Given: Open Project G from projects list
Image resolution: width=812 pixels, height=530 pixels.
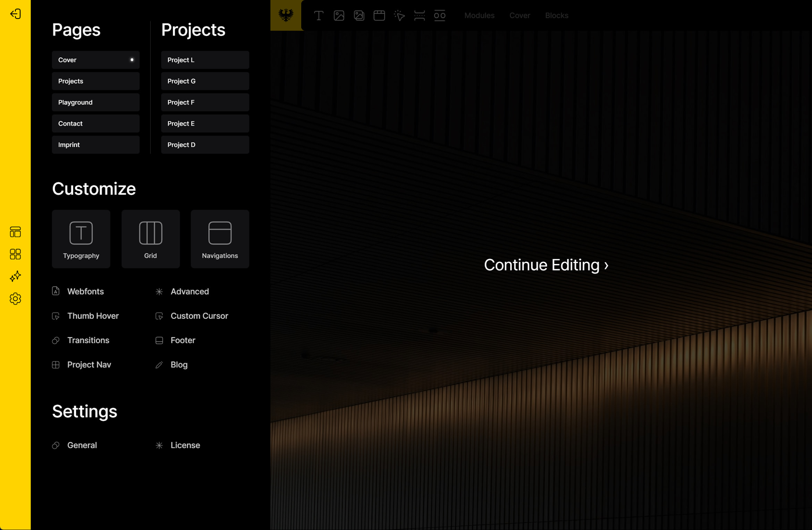Looking at the screenshot, I should [x=205, y=81].
